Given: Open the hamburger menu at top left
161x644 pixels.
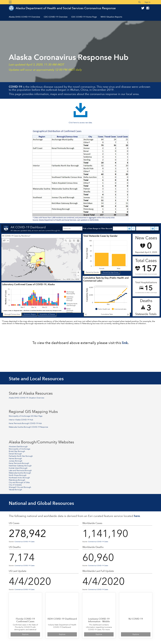Looking at the screenshot, I should pos(10,2).
